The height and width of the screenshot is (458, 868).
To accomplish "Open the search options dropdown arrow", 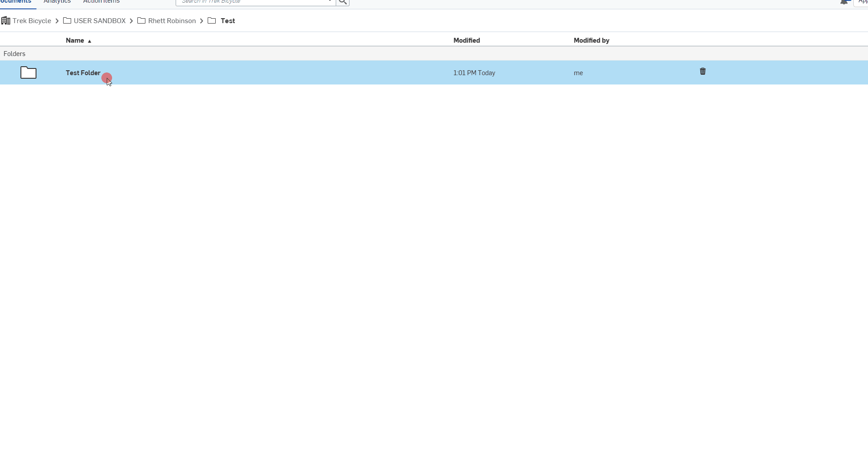I will 330,2.
